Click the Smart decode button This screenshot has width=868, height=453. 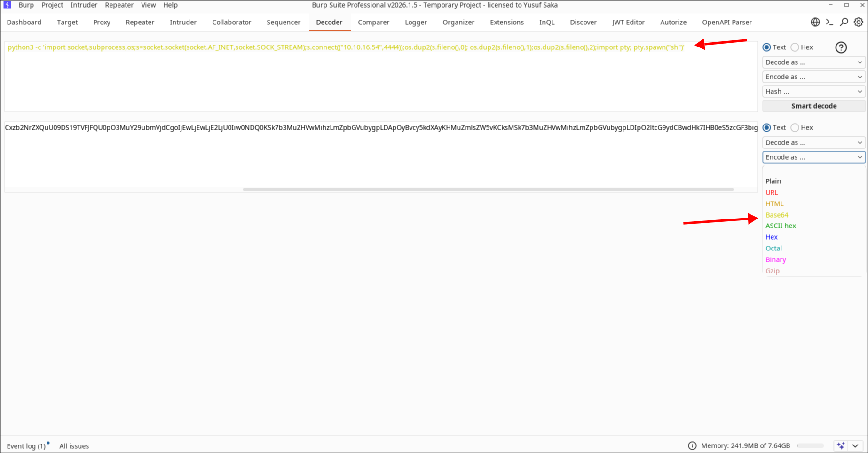[813, 106]
